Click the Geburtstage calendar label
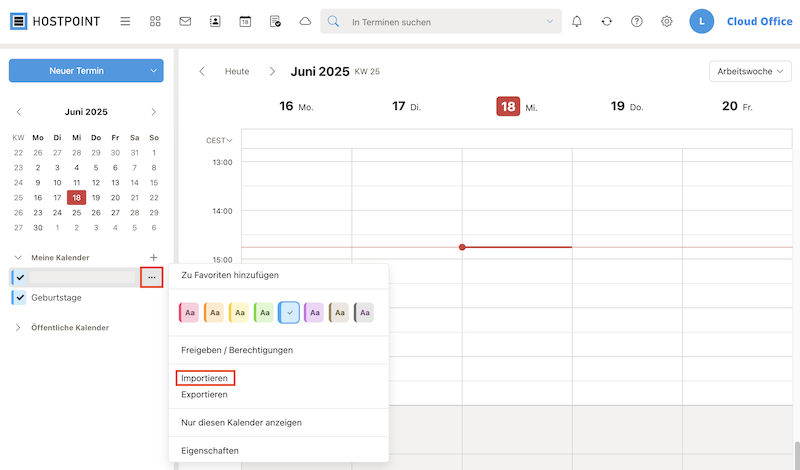This screenshot has height=470, width=800. click(57, 298)
